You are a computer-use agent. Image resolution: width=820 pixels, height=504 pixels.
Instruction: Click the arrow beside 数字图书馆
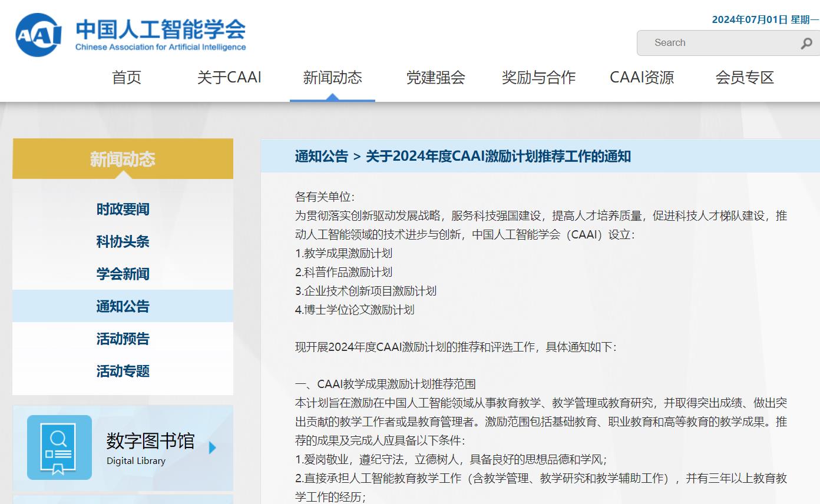pos(213,448)
